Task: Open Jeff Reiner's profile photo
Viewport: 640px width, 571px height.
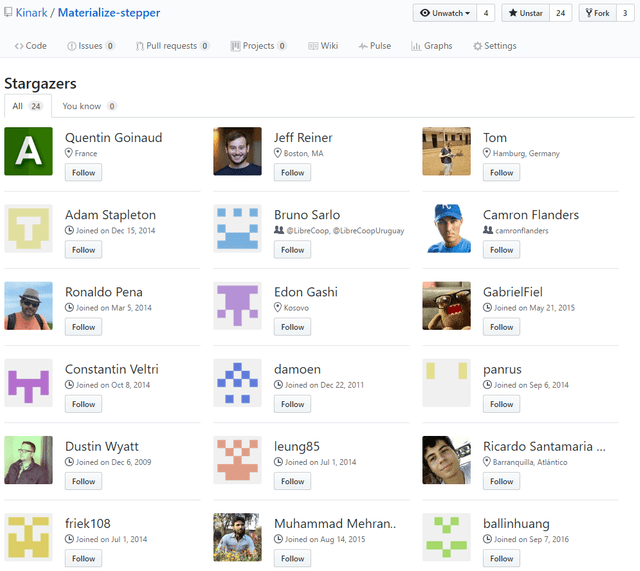Action: tap(237, 151)
